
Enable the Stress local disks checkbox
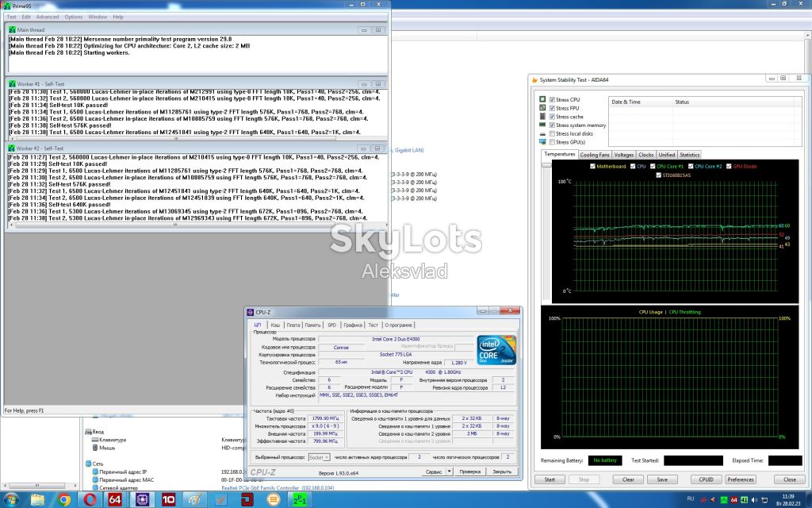click(x=552, y=133)
